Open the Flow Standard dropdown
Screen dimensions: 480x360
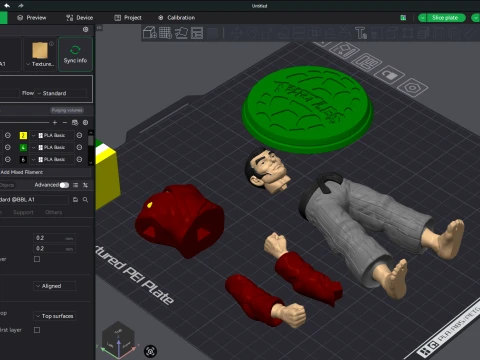coord(61,93)
